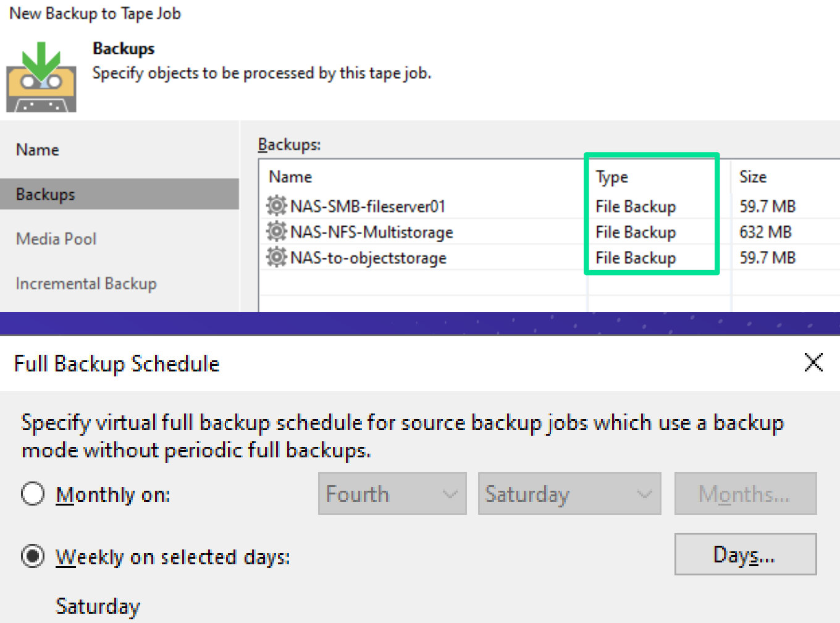Select Weekly on selected days option

click(33, 556)
